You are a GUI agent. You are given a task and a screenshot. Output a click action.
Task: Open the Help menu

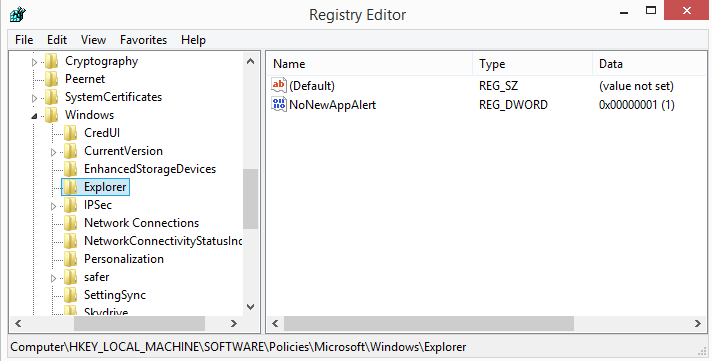coord(193,40)
